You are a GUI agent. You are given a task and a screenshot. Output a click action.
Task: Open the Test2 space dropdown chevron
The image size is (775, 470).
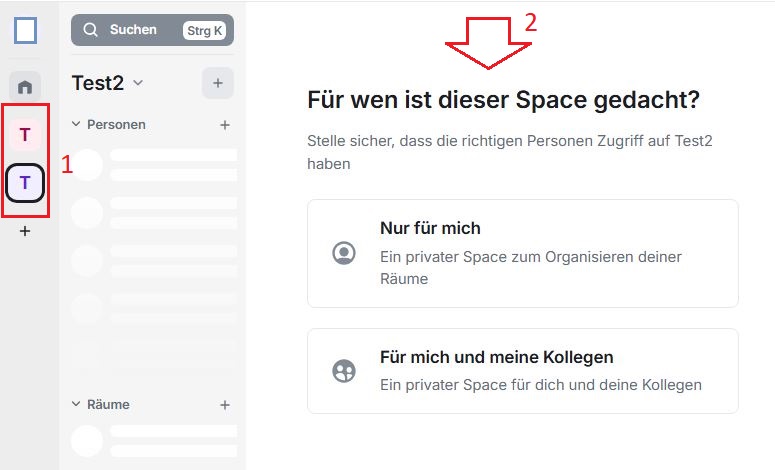coord(138,83)
